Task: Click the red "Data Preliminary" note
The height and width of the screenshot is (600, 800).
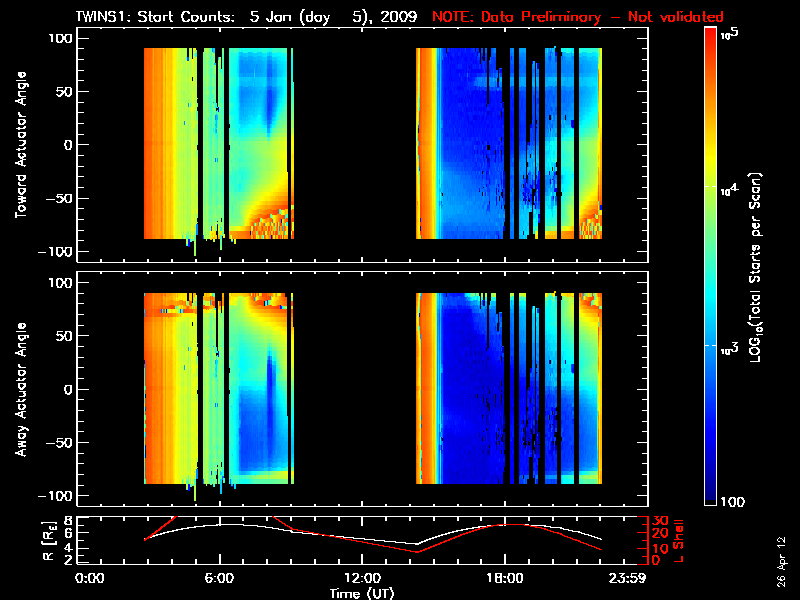Action: click(578, 17)
